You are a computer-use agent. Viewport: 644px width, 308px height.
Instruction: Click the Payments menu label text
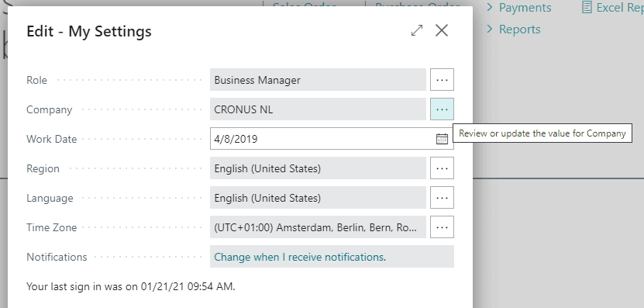click(525, 8)
